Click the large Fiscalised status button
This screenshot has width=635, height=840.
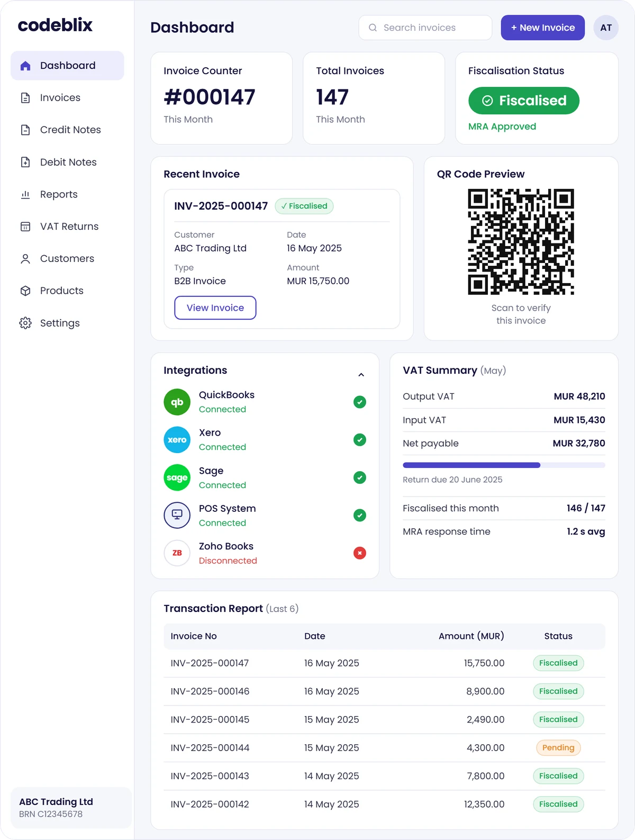point(524,101)
